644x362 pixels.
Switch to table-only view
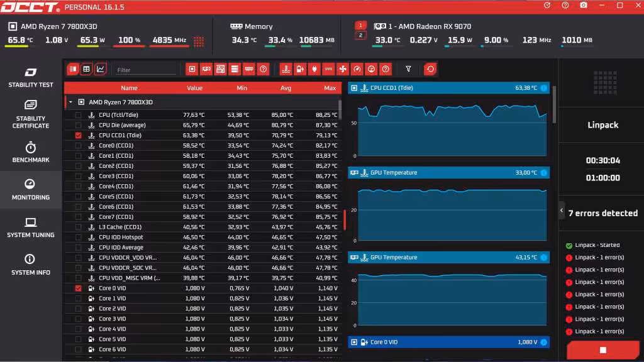pos(86,69)
